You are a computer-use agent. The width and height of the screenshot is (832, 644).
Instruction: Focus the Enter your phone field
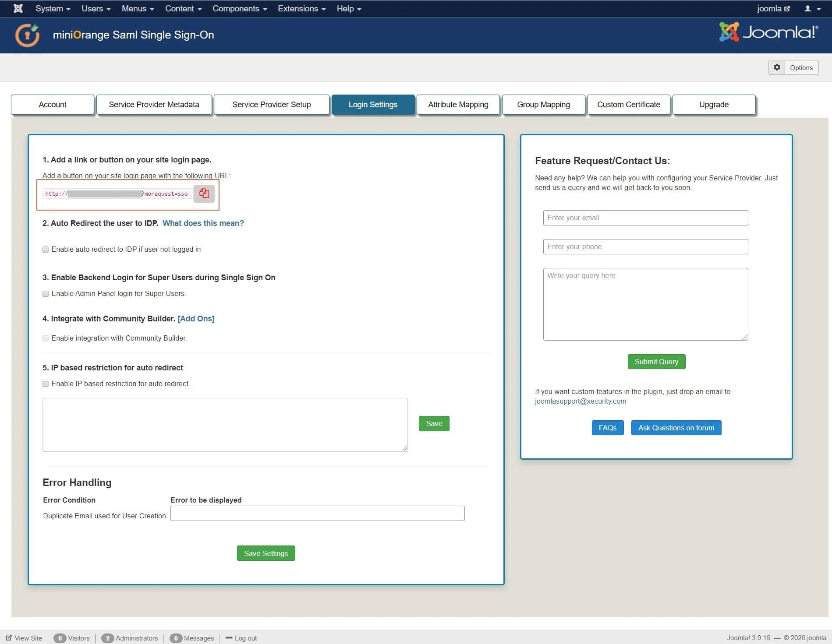click(645, 246)
